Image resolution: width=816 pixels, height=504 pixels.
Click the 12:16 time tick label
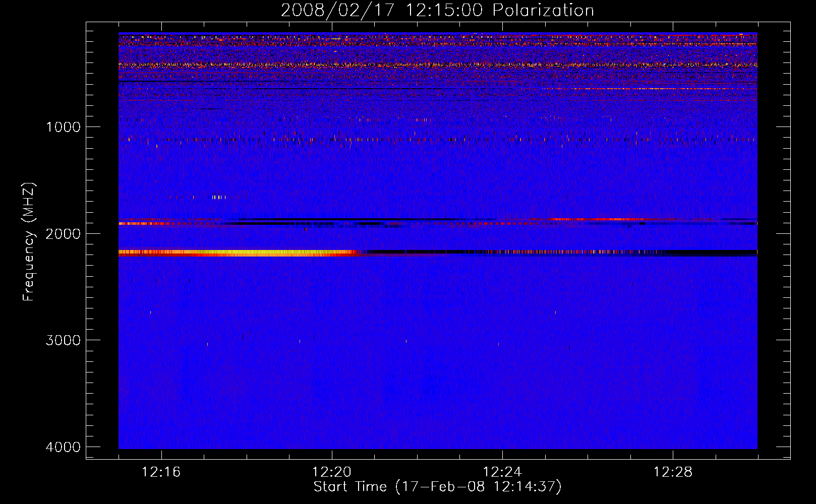(x=161, y=472)
